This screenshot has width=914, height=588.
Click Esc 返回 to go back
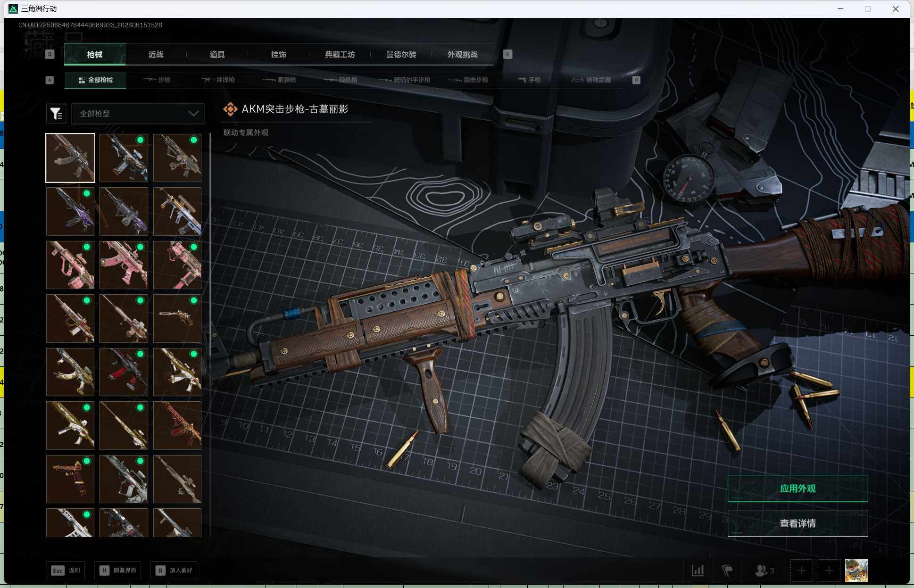click(x=66, y=571)
